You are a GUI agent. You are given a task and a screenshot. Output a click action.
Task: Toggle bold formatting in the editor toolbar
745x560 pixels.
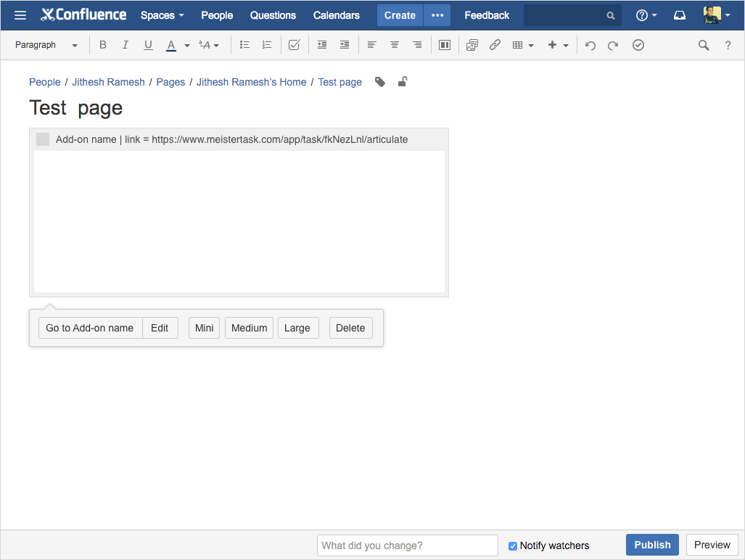(102, 45)
